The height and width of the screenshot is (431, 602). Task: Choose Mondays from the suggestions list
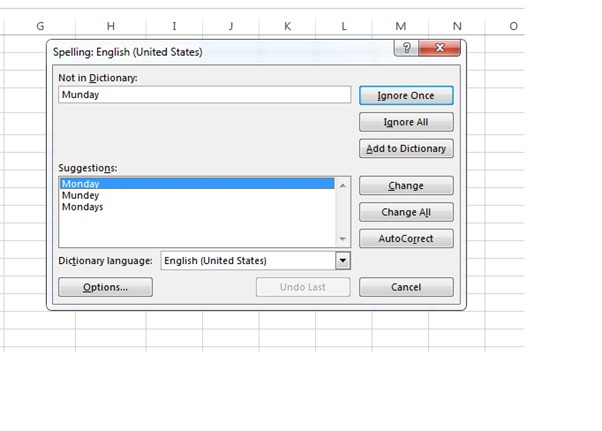click(x=196, y=207)
